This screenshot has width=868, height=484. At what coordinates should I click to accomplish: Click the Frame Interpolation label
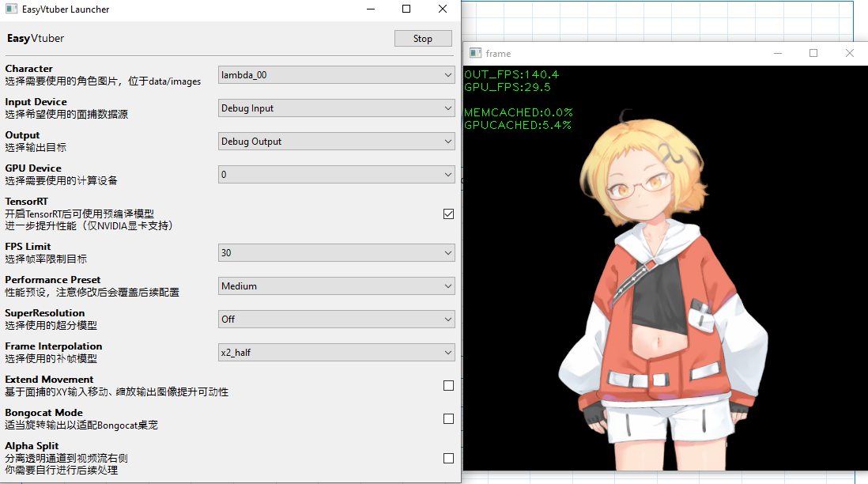coord(54,346)
